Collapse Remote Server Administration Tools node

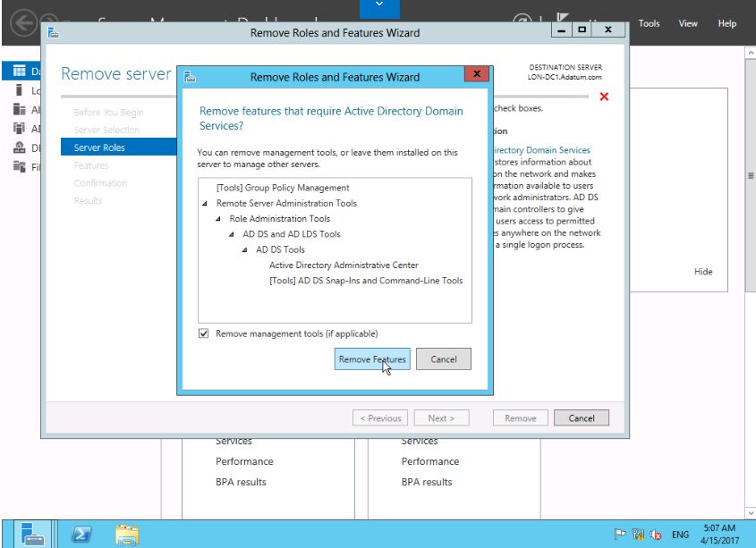pos(206,204)
